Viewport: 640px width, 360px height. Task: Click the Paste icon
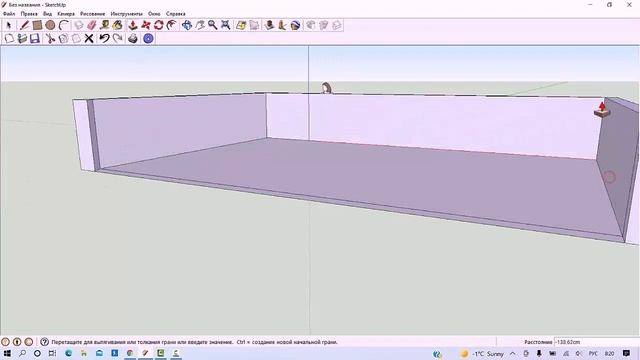coord(76,38)
